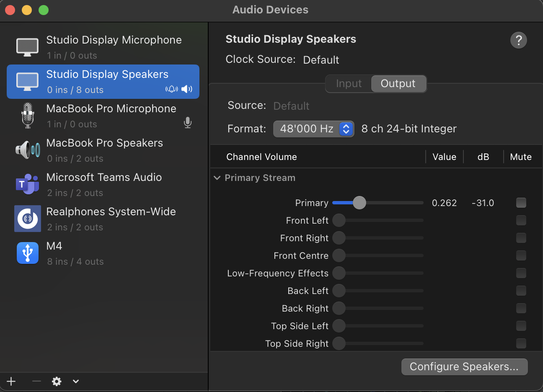
Task: Click the Studio Display Microphone monitor icon
Action: click(27, 47)
